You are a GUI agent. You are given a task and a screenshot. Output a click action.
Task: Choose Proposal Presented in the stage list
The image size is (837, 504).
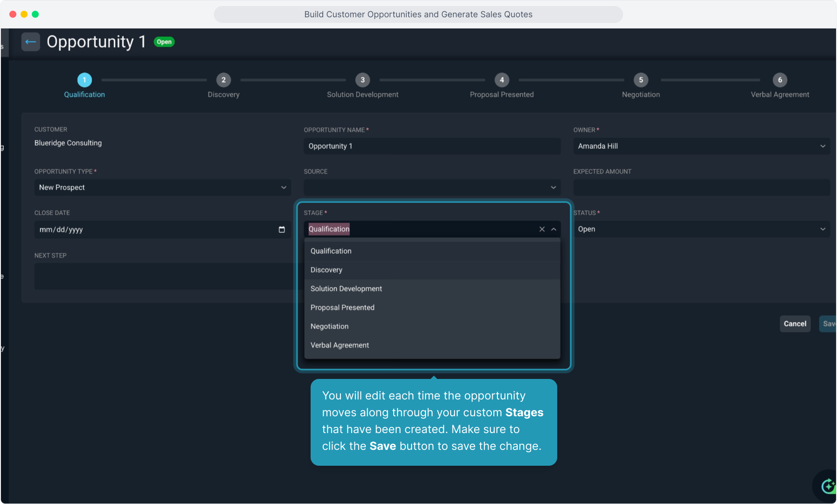click(x=342, y=308)
